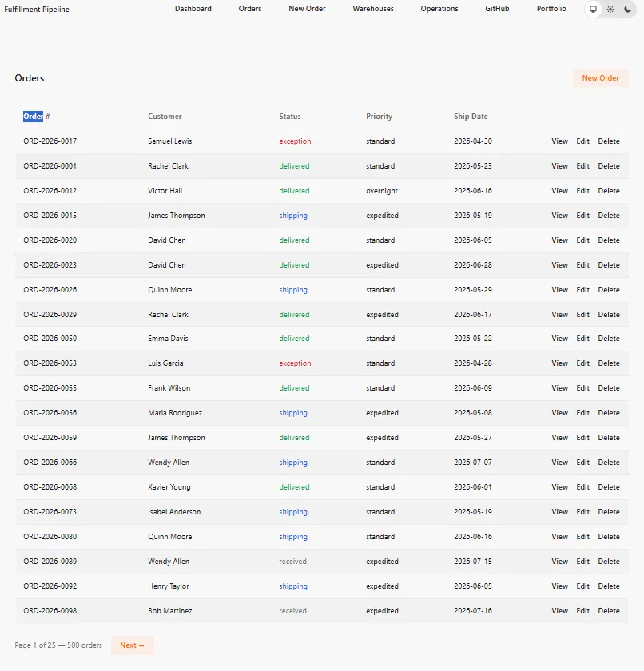Click customer name Samuel Lewis
The image size is (644, 671).
[170, 141]
